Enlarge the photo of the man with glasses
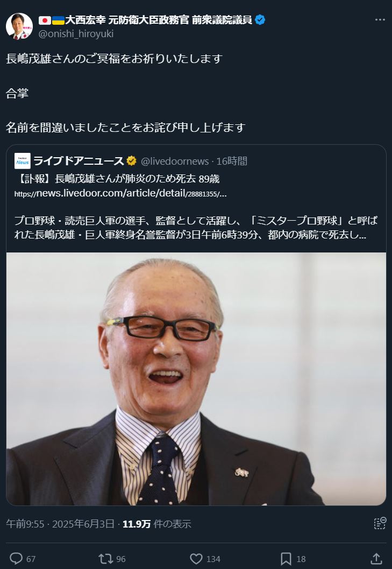 click(x=196, y=379)
